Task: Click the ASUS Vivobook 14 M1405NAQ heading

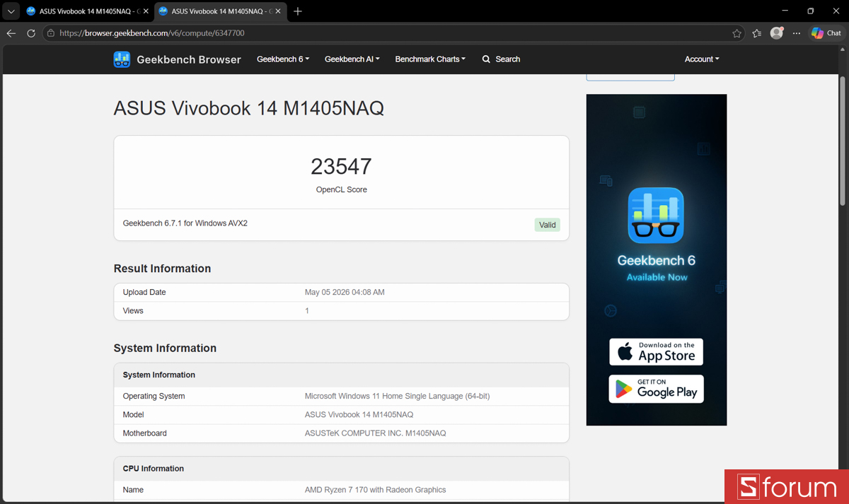Action: pyautogui.click(x=248, y=108)
